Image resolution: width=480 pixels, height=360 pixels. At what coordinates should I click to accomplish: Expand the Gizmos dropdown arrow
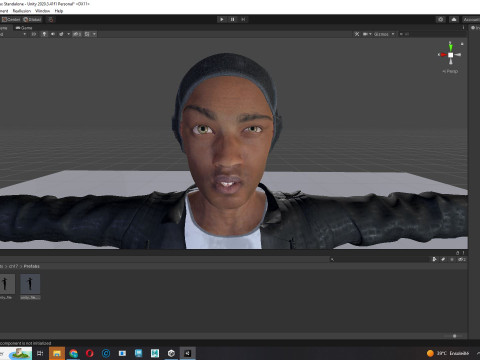393,34
